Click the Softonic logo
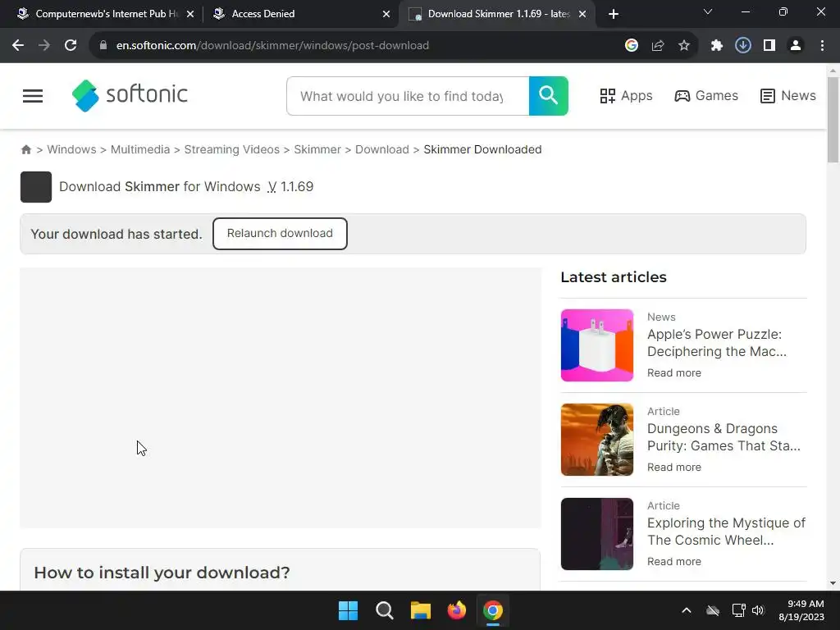Screen dimensions: 840x630 130,95
